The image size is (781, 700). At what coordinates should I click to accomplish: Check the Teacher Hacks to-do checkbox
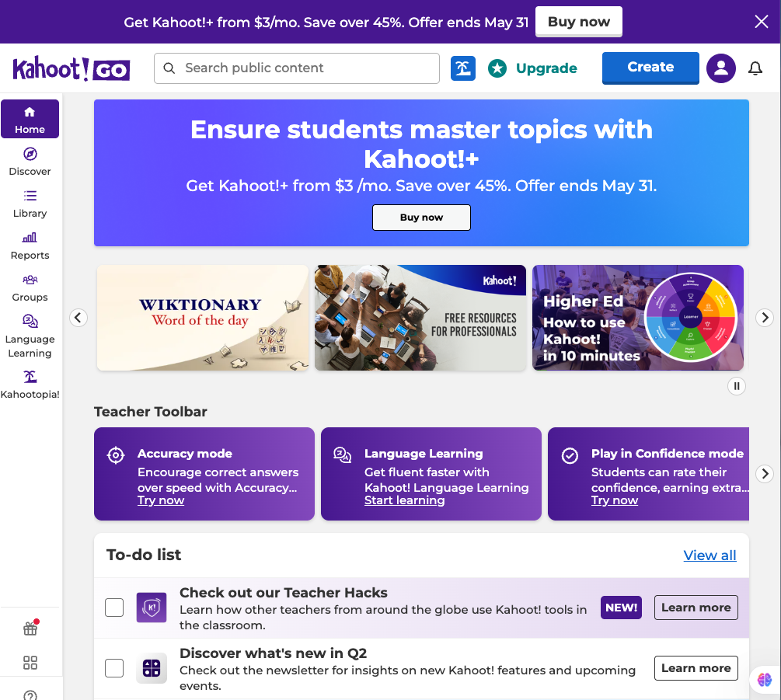[114, 608]
